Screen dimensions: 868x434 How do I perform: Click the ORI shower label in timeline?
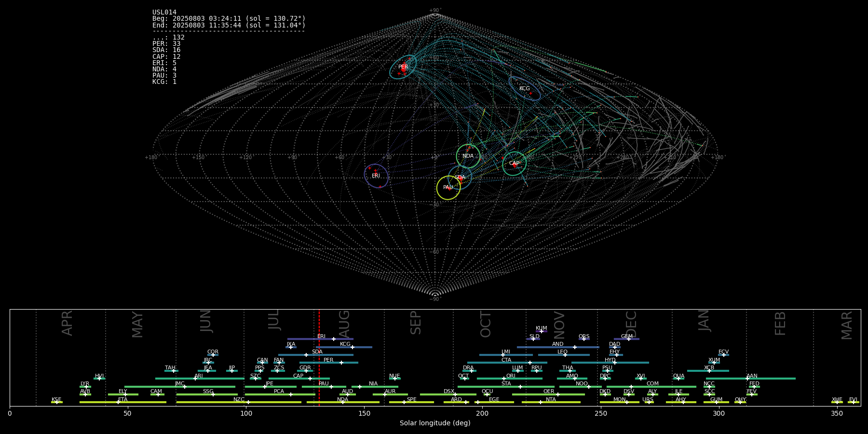point(511,376)
